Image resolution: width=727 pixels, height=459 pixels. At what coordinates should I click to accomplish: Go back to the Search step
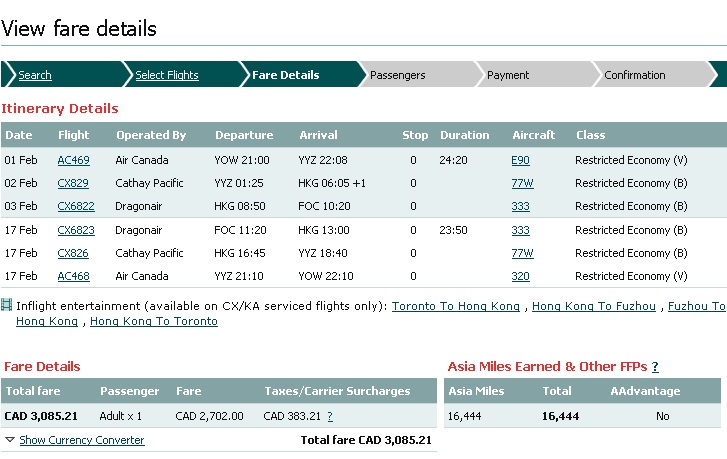click(x=35, y=75)
